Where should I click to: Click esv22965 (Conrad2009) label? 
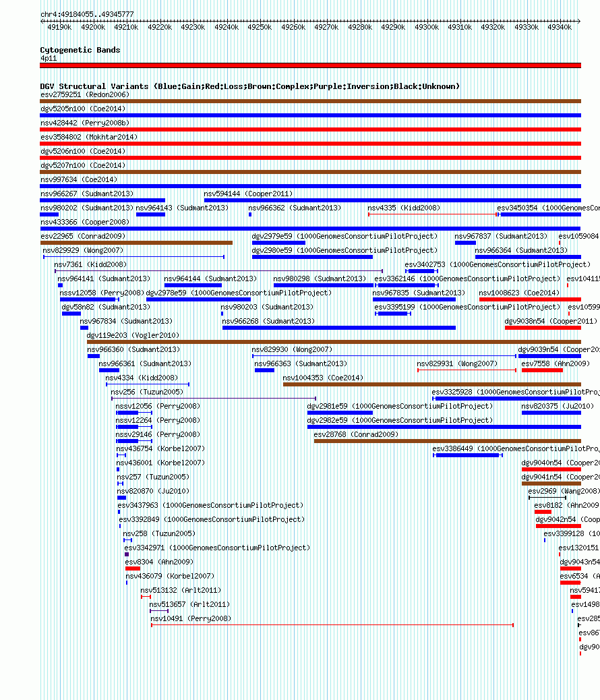coord(83,237)
